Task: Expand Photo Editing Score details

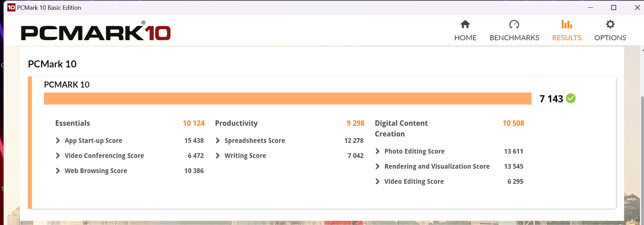Action: [377, 151]
